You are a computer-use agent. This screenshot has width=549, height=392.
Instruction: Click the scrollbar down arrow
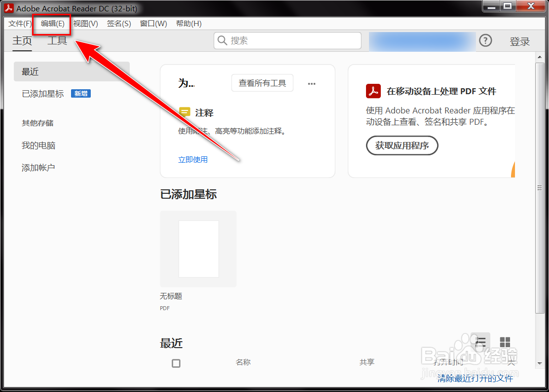tap(540, 363)
